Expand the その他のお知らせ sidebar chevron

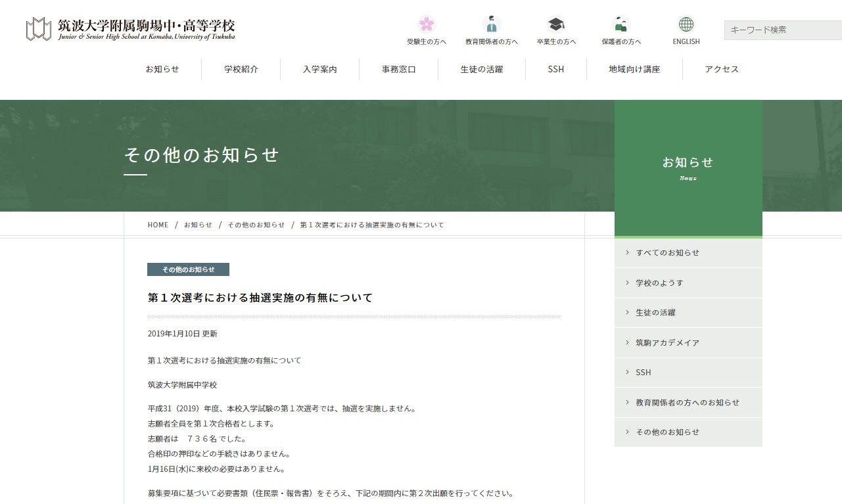[x=626, y=432]
